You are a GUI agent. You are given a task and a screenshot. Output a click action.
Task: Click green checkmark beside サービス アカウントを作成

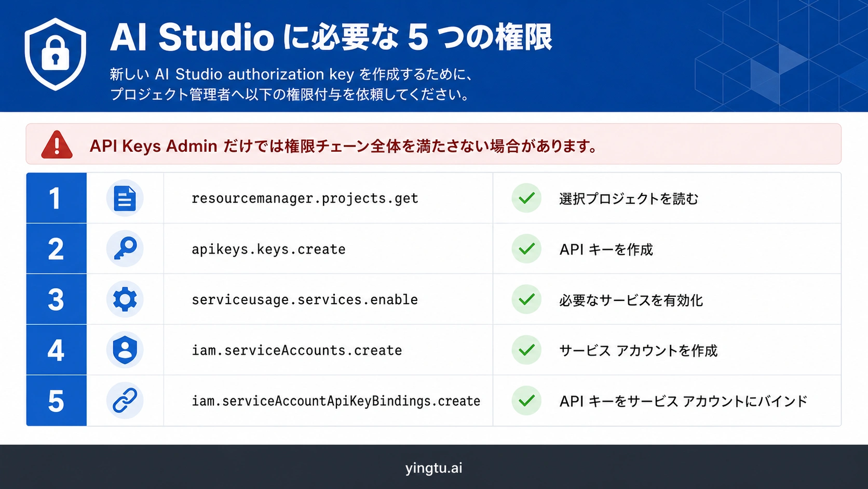tap(526, 350)
